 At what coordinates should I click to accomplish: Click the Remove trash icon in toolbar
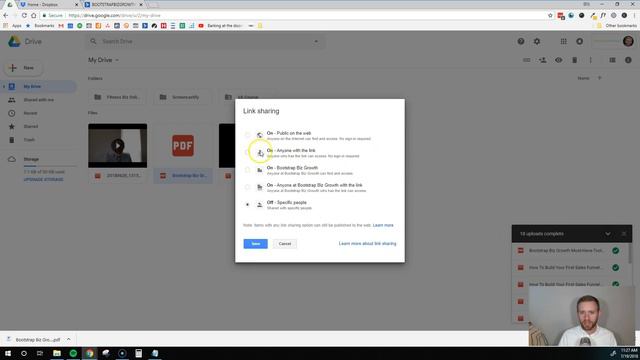pos(574,60)
